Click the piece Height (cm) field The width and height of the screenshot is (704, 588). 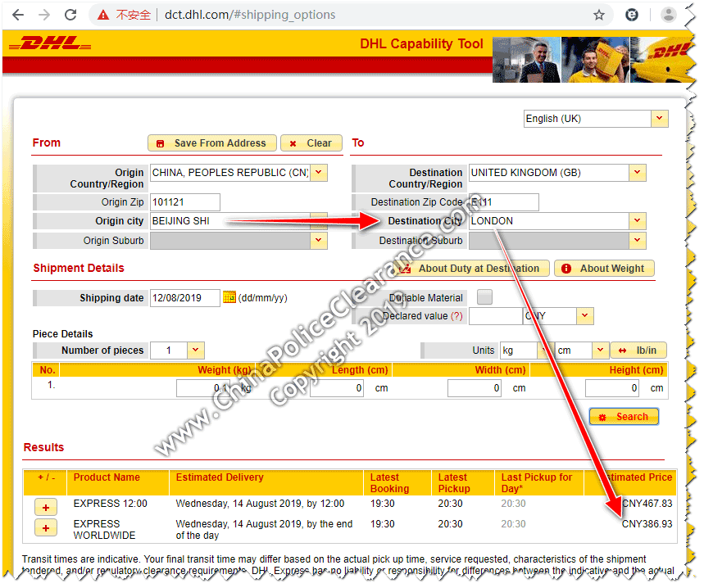pyautogui.click(x=612, y=388)
